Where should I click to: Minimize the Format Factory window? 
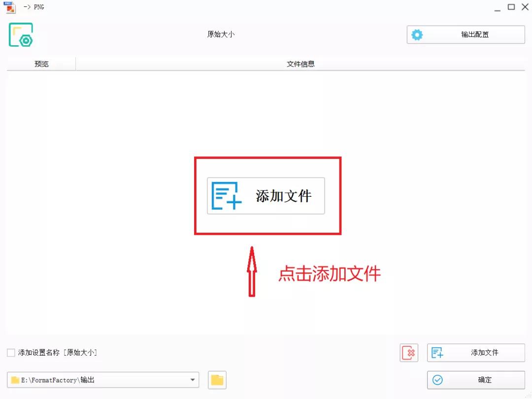498,7
